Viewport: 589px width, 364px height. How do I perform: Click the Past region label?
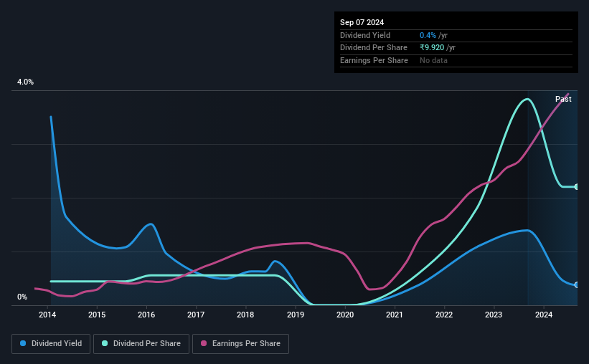563,99
